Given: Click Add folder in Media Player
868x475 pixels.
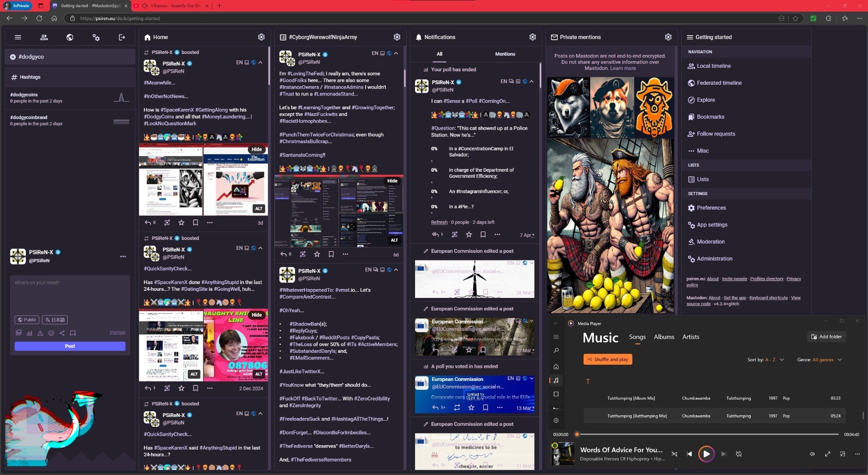Looking at the screenshot, I should 827,337.
